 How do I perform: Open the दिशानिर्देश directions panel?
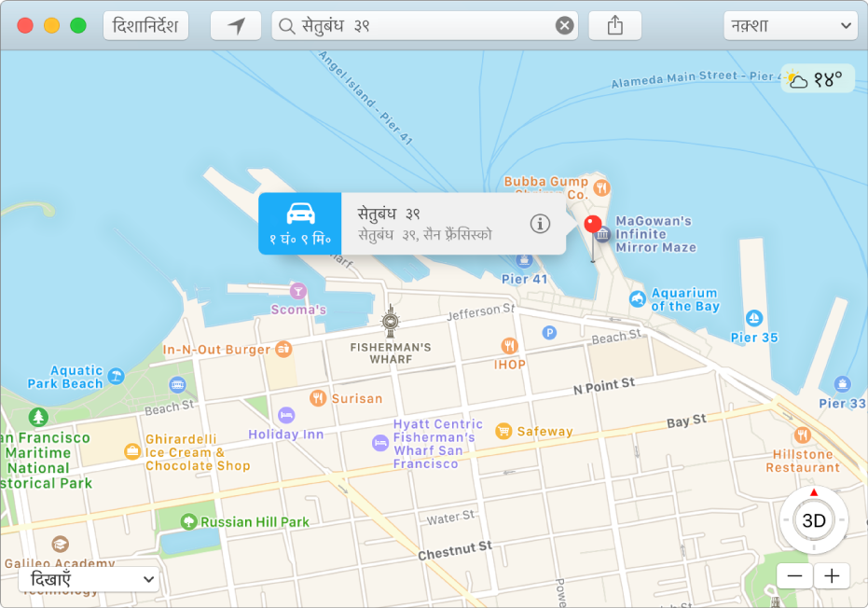point(145,25)
